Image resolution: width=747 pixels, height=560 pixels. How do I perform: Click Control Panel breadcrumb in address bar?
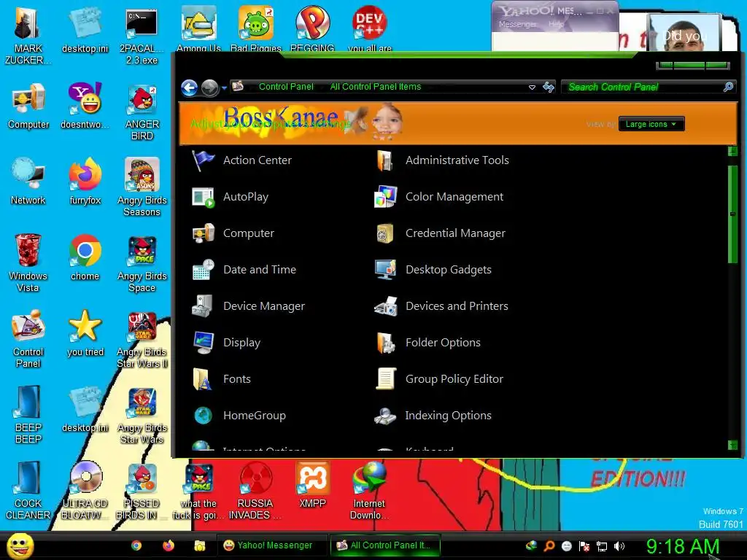click(x=286, y=87)
